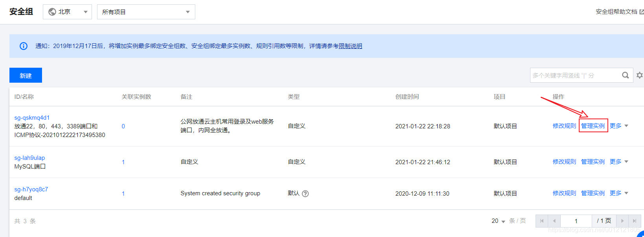This screenshot has height=237, width=644.
Task: Go to next page button
Action: 622,221
